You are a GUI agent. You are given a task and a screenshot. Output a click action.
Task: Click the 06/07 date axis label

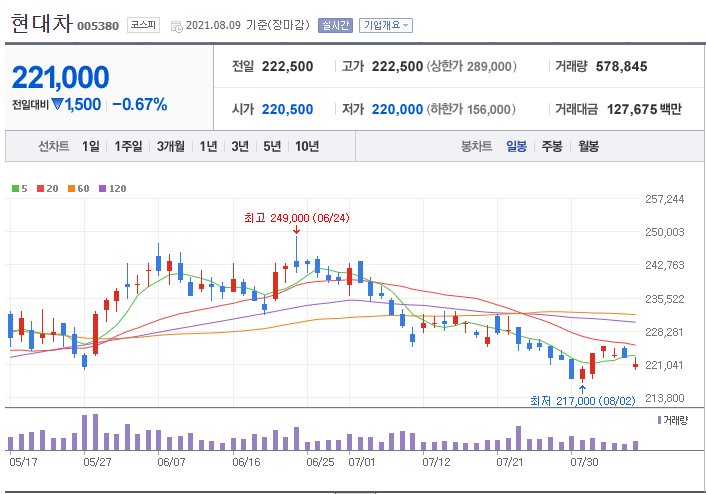(x=171, y=462)
